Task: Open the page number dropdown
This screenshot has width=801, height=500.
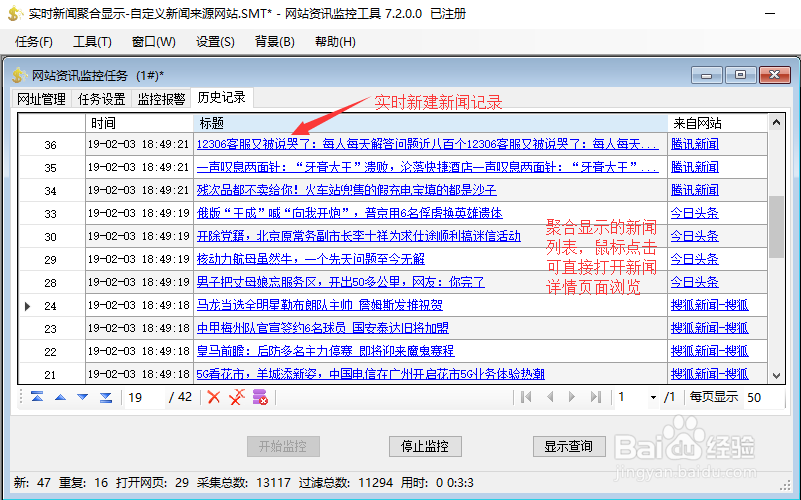Action: click(653, 397)
